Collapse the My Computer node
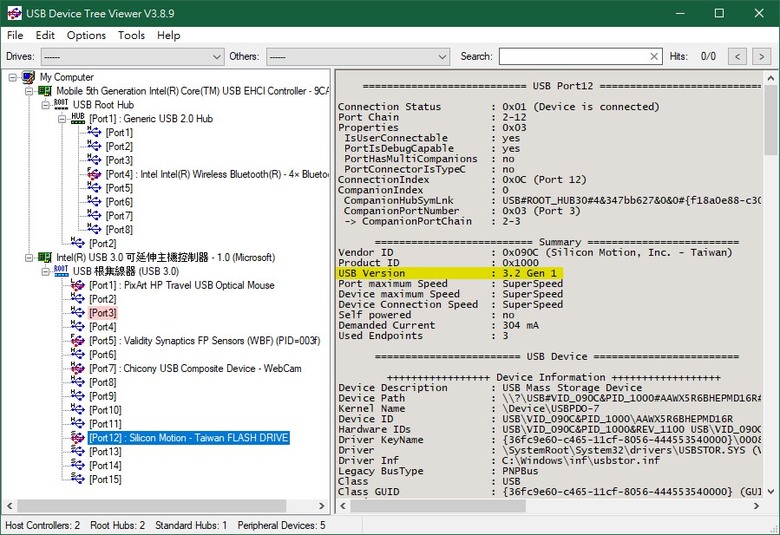Viewport: 780px width, 535px height. click(x=12, y=77)
